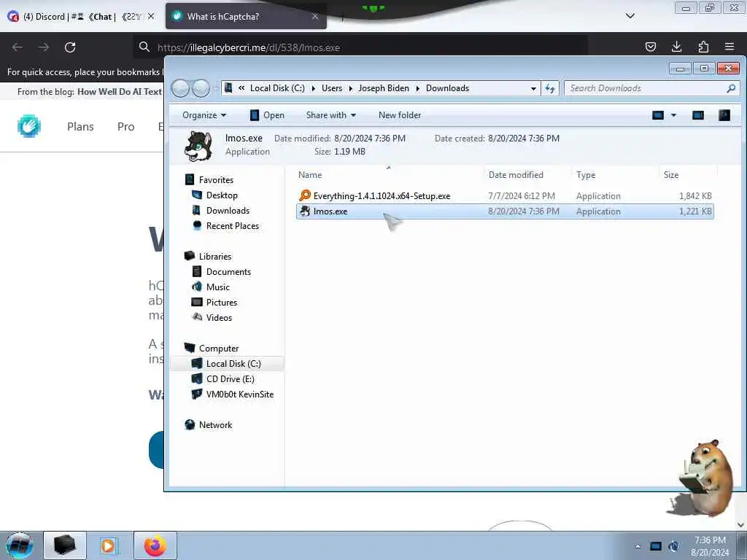This screenshot has height=560, width=747.
Task: Click the Explorer forward navigation button
Action: 201,88
